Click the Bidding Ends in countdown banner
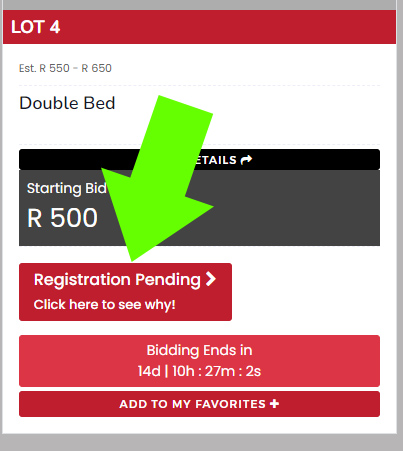 (x=199, y=361)
